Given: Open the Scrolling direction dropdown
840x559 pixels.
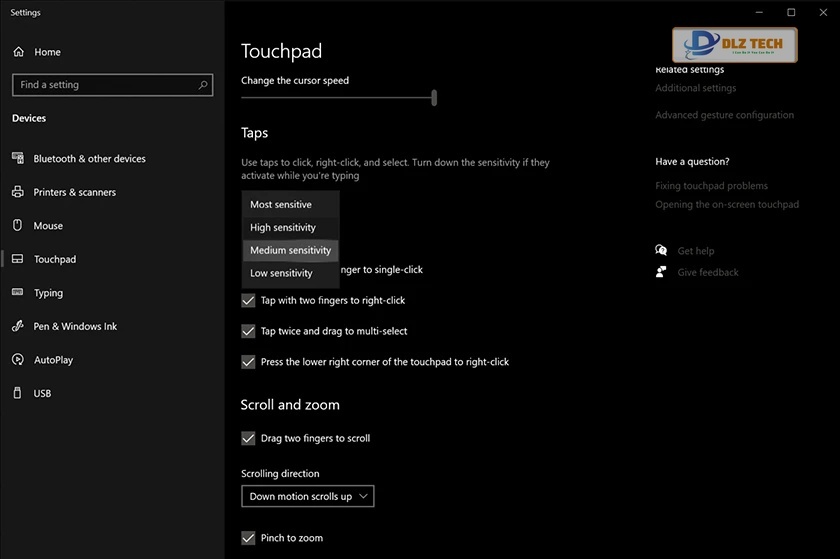Looking at the screenshot, I should [x=308, y=496].
